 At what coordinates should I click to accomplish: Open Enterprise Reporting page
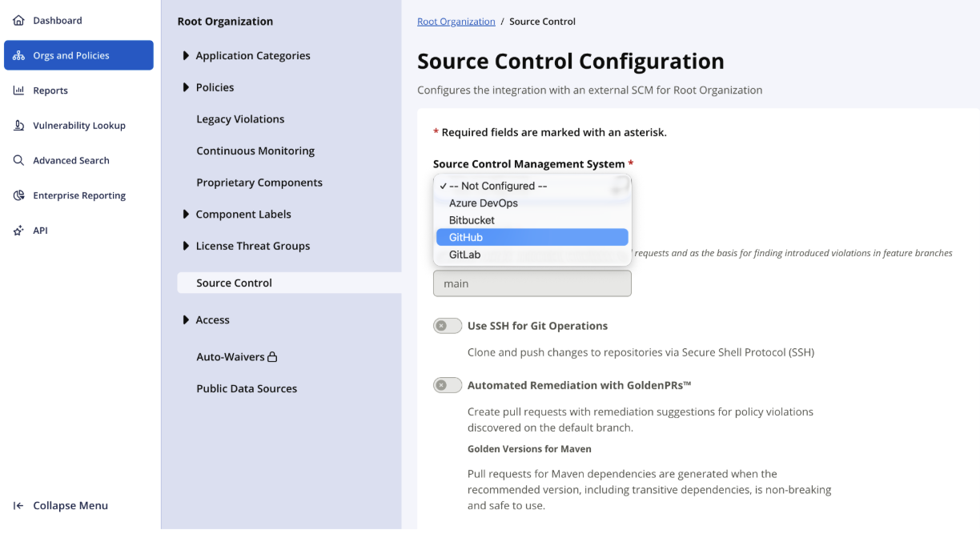pyautogui.click(x=78, y=195)
